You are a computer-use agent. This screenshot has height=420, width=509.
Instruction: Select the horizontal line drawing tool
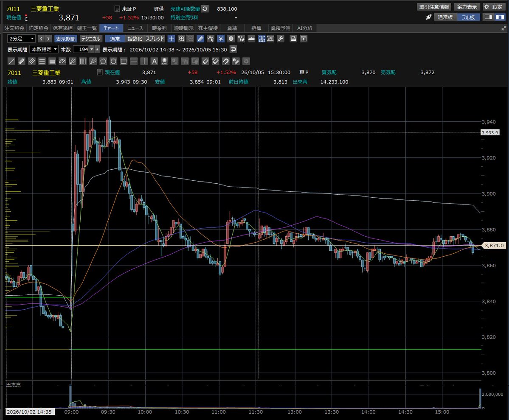pyautogui.click(x=134, y=61)
